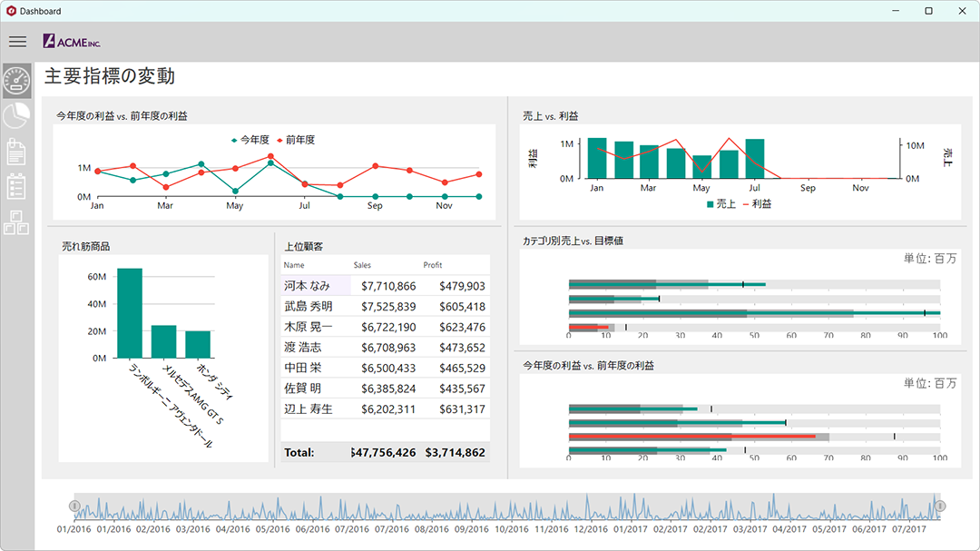Click the total profit $3,714,862
The height and width of the screenshot is (551, 980).
pos(455,452)
